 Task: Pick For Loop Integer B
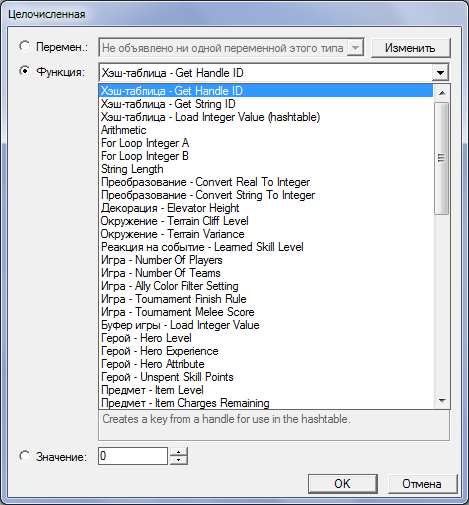pos(266,156)
